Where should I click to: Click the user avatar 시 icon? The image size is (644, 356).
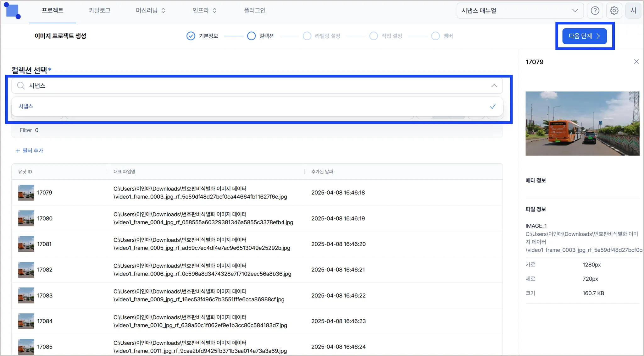click(x=633, y=11)
